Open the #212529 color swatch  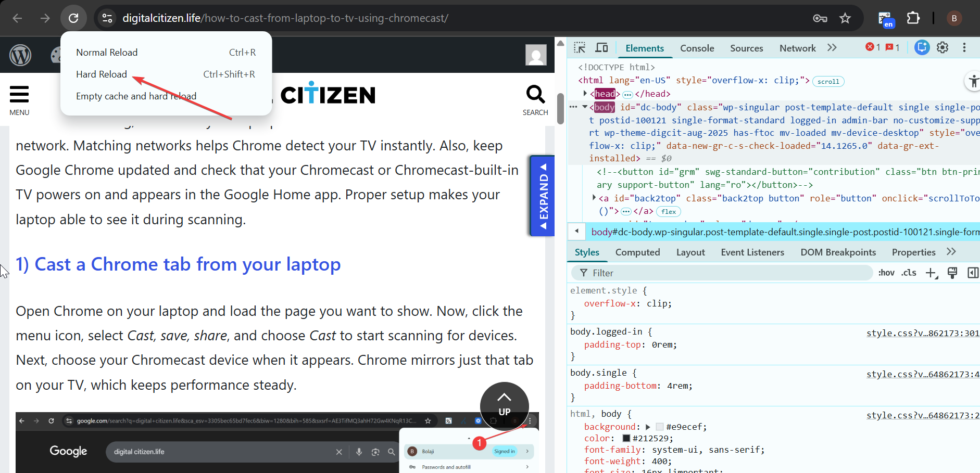[626, 439]
